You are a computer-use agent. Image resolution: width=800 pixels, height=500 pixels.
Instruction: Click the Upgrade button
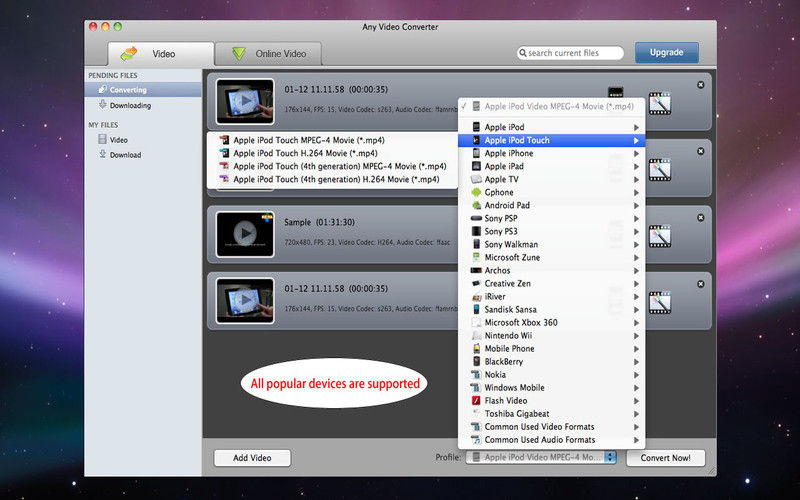[x=666, y=53]
